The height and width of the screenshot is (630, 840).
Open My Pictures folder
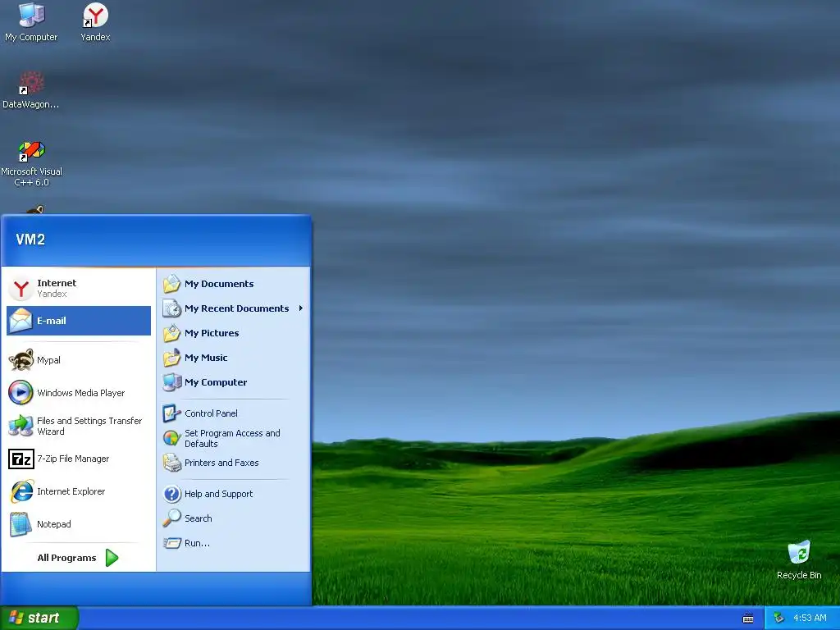233,333
